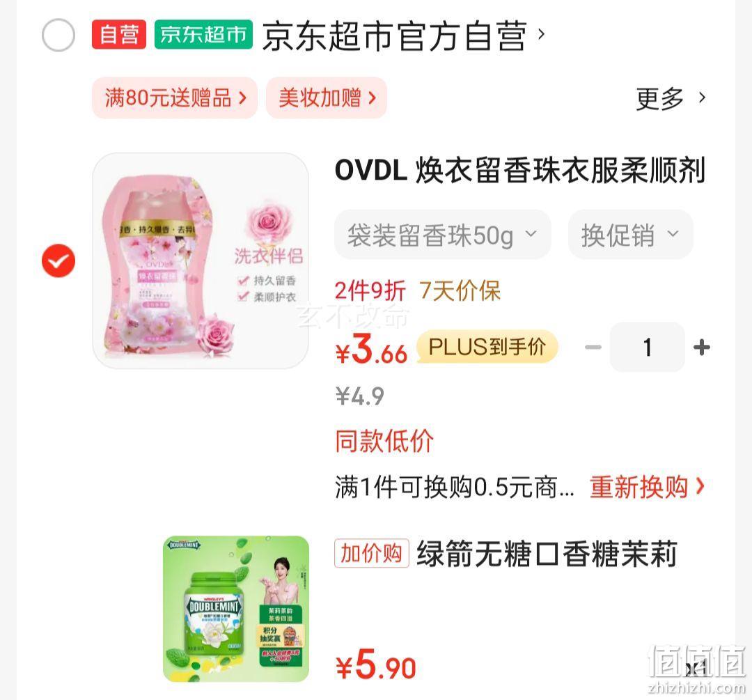
Task: Open the Doublemint gum product thumbnail
Action: click(x=236, y=609)
